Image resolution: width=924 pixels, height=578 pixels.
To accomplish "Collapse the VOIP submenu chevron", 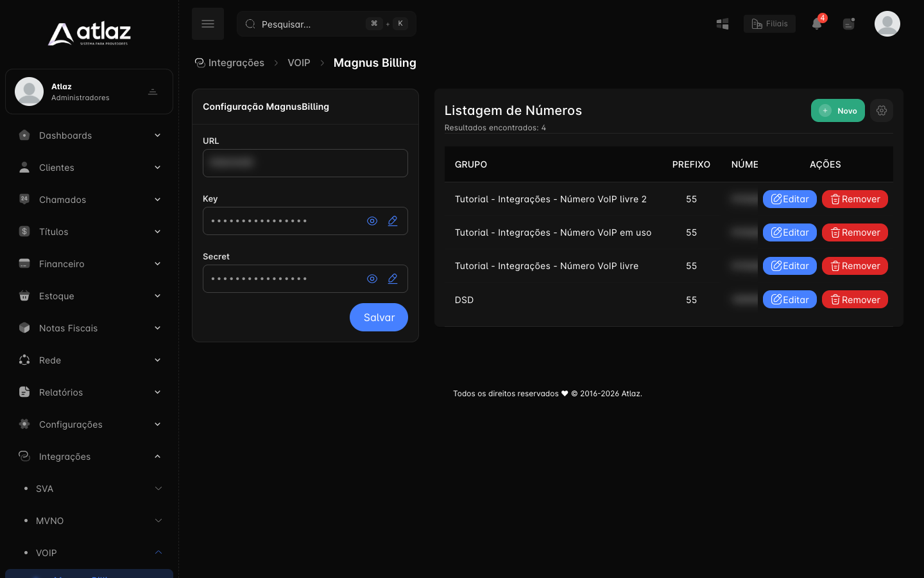I will tap(158, 552).
